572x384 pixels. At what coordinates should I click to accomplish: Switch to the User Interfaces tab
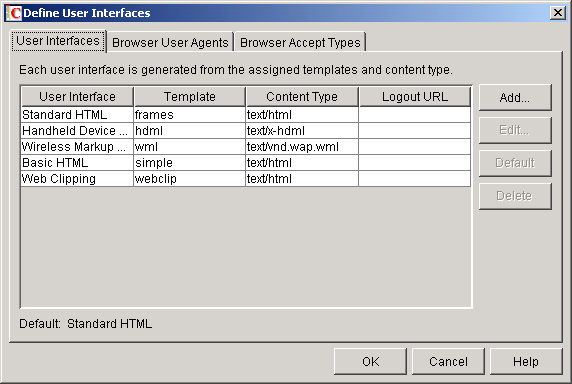[x=58, y=41]
